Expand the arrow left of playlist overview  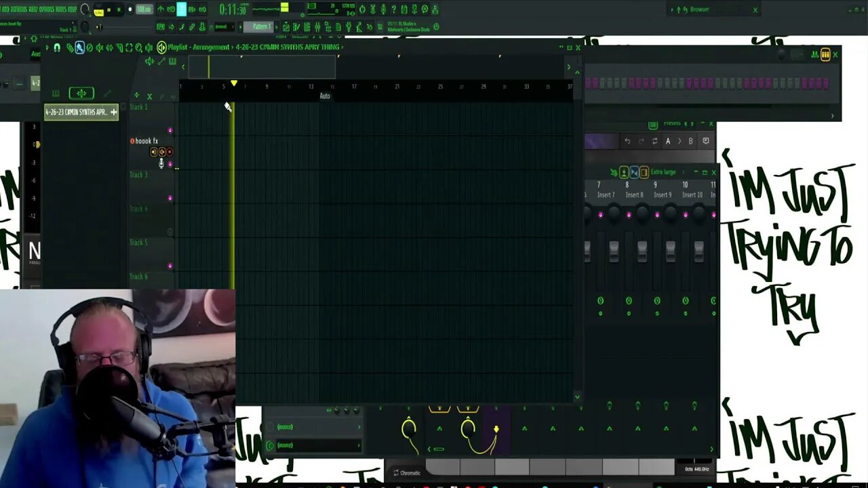182,67
